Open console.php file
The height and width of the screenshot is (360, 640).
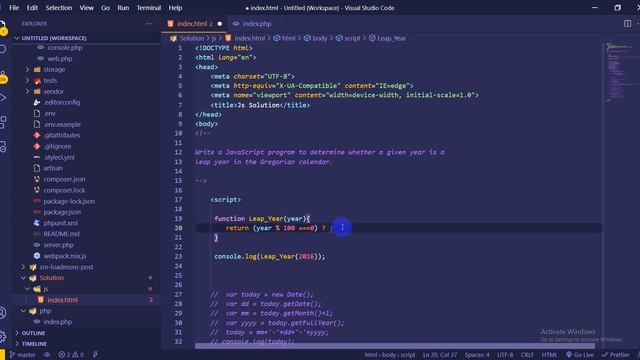pos(64,48)
